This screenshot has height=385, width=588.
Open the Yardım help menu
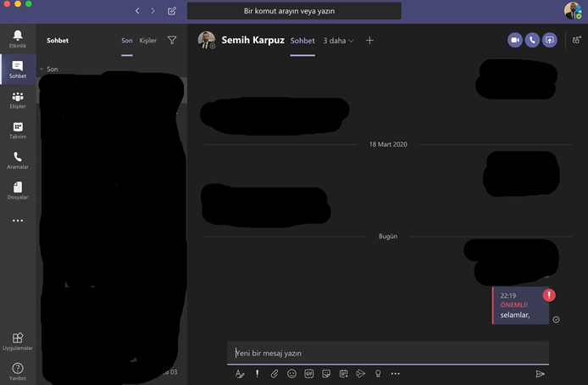(x=18, y=371)
